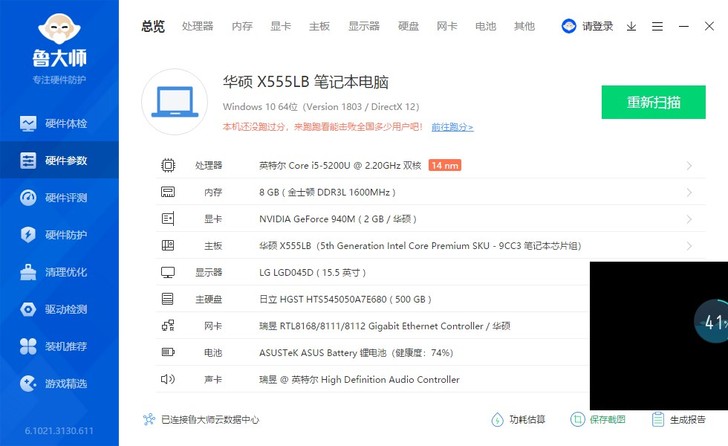This screenshot has width=728, height=446.
Task: Expand the 内存 row chevron
Action: [x=689, y=192]
